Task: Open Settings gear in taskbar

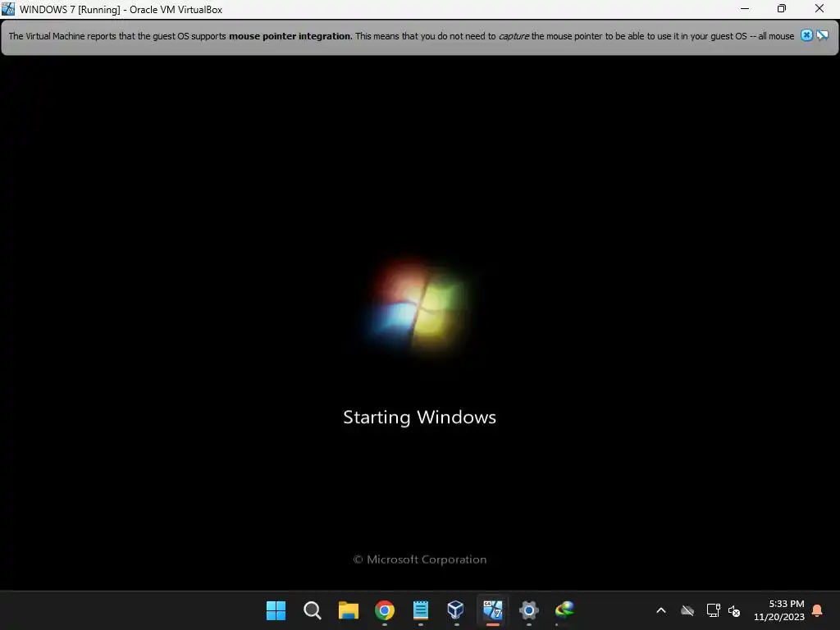Action: point(529,610)
